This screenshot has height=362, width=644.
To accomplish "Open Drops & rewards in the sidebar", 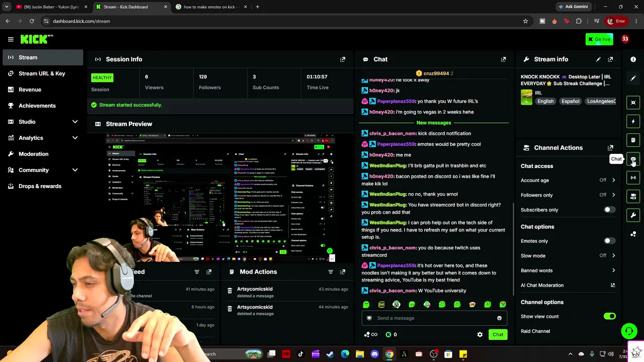I will tap(43, 186).
